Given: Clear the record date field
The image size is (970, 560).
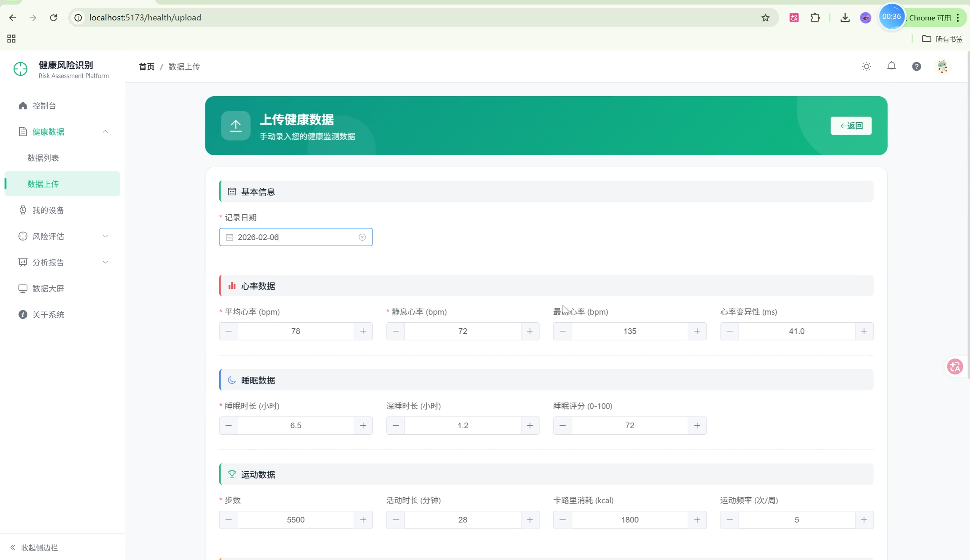Looking at the screenshot, I should [x=362, y=237].
